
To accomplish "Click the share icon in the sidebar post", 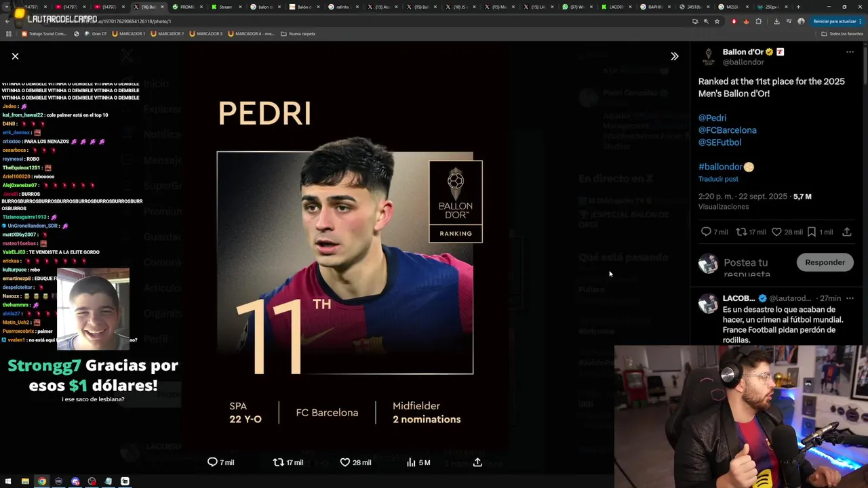I will click(x=846, y=232).
